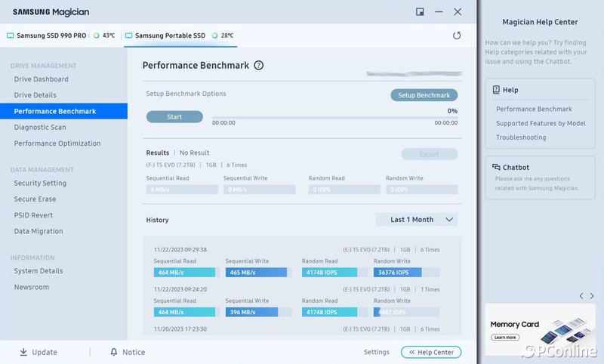The image size is (604, 364).
Task: Click the Performance Benchmark help question icon
Action: click(x=259, y=66)
